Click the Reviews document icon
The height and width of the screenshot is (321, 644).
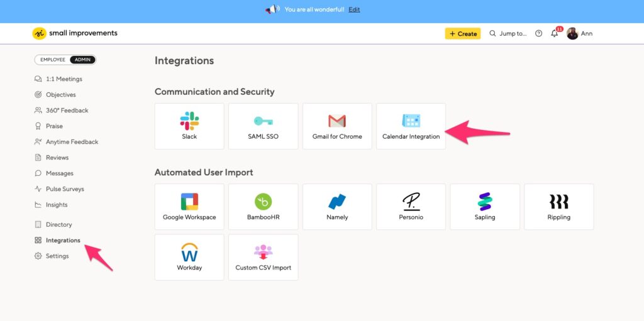point(38,158)
